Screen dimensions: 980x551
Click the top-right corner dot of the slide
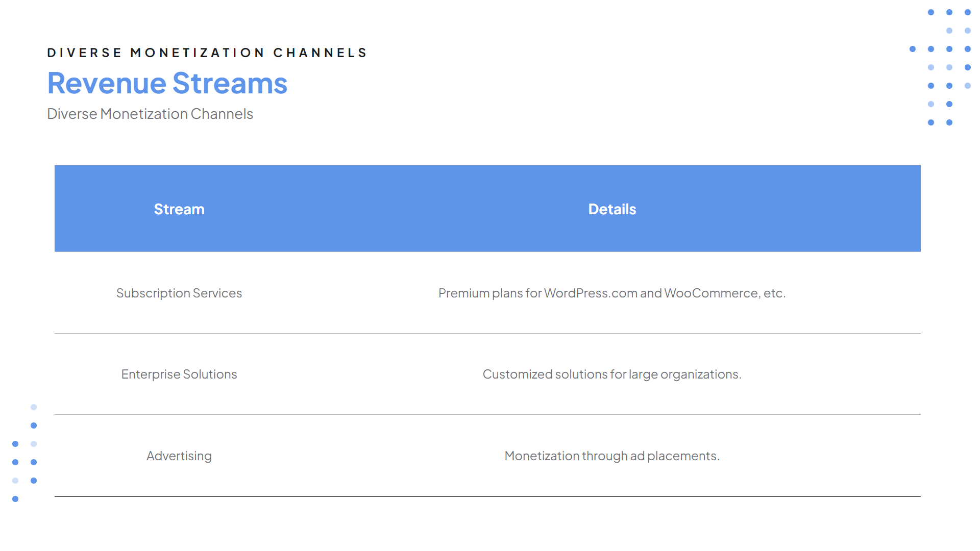click(x=968, y=12)
